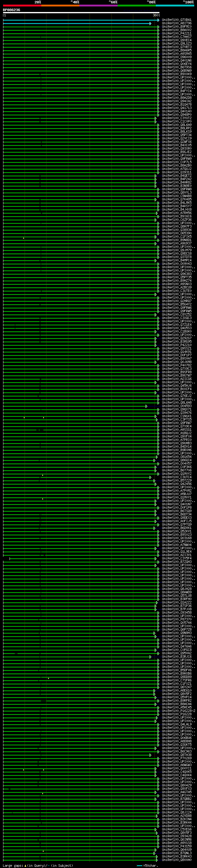
Task: Open hit UniRef100_P42211
Action: [x=177, y=33]
